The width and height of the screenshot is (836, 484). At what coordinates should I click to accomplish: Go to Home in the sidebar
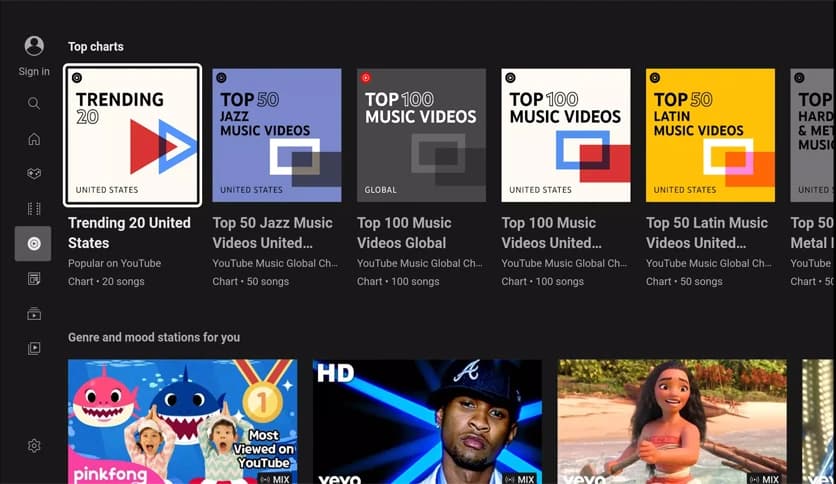click(x=34, y=139)
